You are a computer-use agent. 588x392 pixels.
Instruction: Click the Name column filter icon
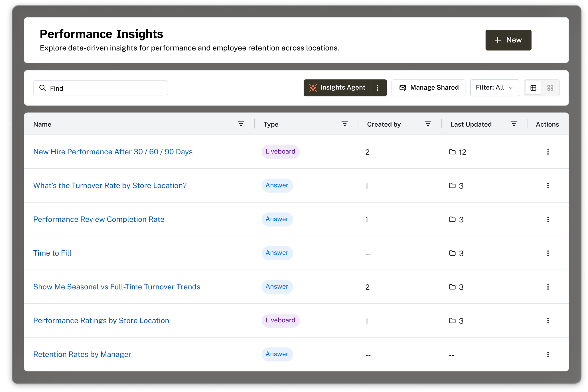click(241, 124)
